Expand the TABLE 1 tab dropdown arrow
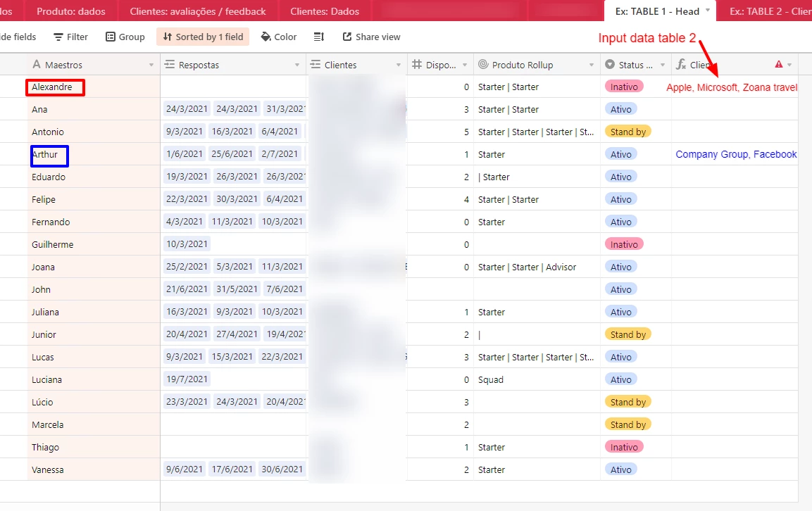The image size is (812, 511). [x=707, y=11]
